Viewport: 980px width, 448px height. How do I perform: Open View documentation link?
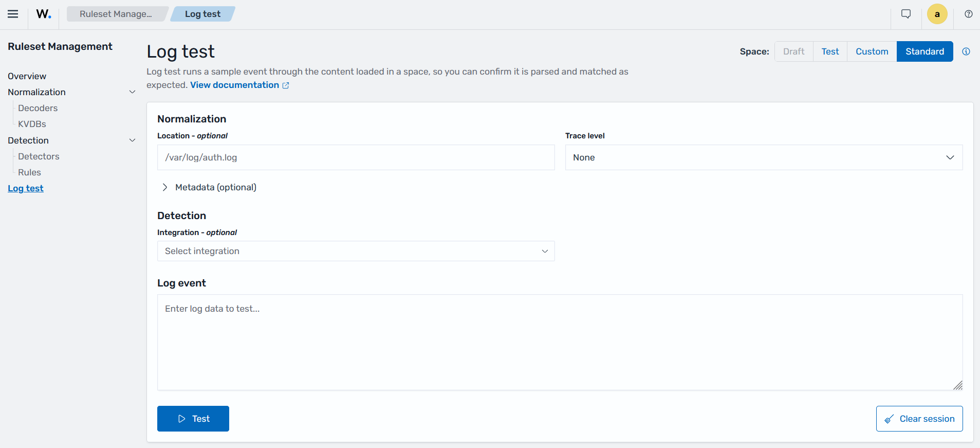point(235,85)
